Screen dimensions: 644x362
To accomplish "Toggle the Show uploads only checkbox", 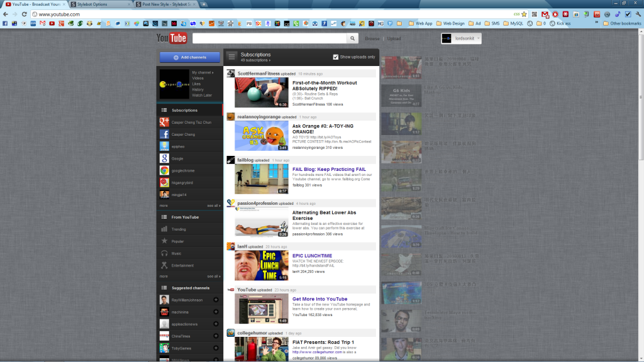I will coord(336,57).
